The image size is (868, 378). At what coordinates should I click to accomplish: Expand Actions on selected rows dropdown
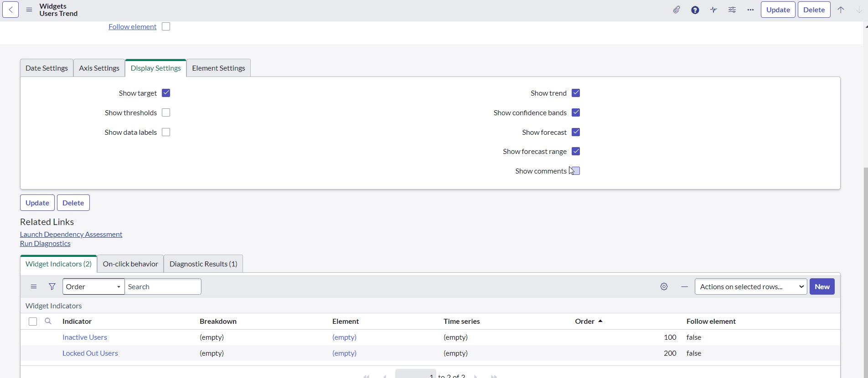[x=750, y=286]
